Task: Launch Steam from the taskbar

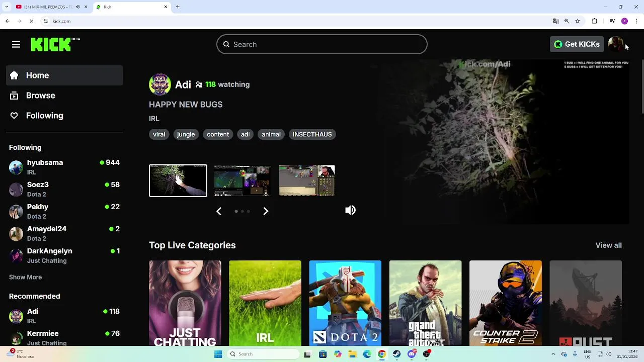Action: coord(397,354)
